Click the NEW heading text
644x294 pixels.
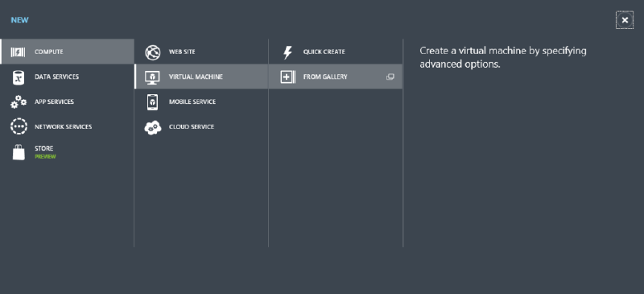coord(19,20)
